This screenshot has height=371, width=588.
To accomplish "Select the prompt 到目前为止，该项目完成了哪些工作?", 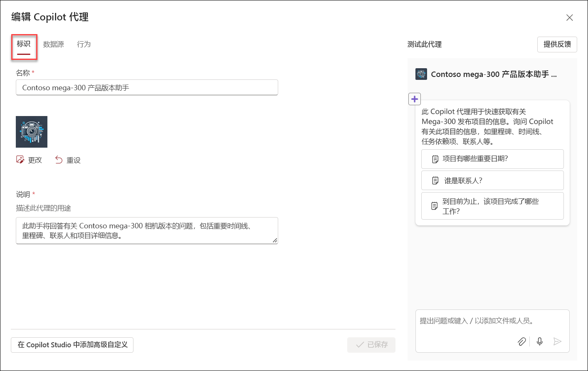I will pos(492,206).
